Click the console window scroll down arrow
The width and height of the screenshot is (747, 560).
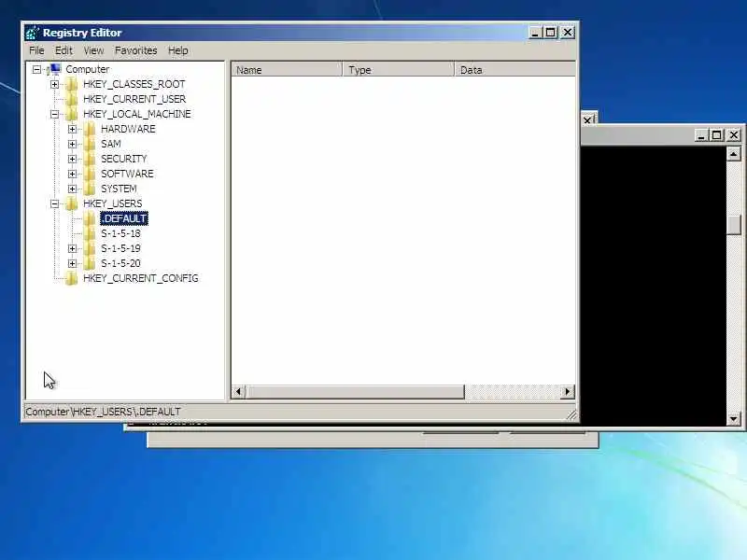(x=734, y=419)
